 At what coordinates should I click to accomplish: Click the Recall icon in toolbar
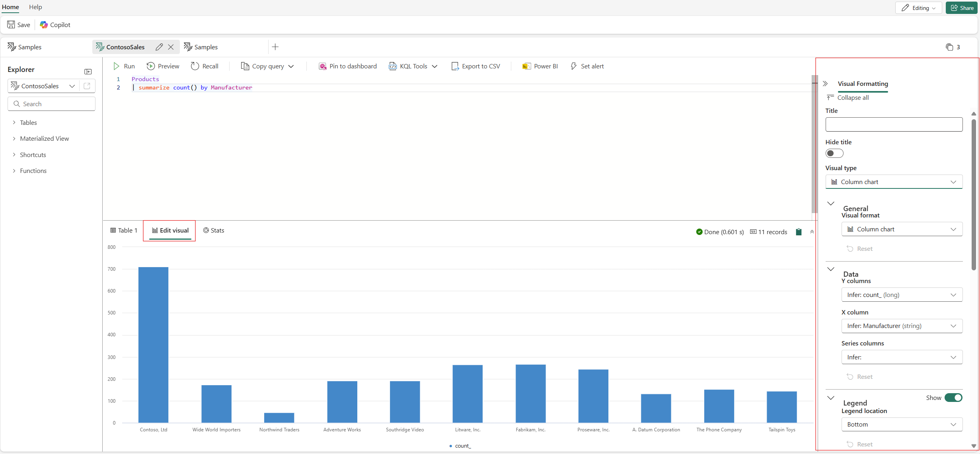[195, 66]
